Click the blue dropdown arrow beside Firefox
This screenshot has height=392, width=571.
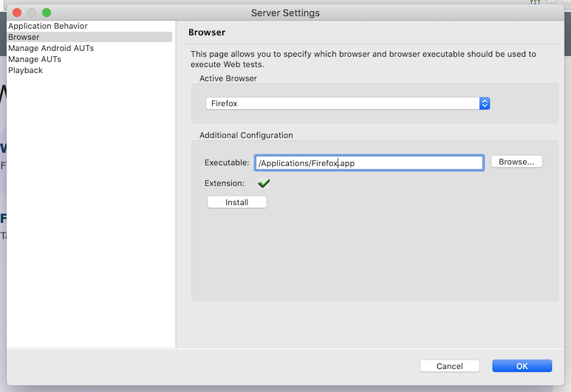(x=485, y=104)
